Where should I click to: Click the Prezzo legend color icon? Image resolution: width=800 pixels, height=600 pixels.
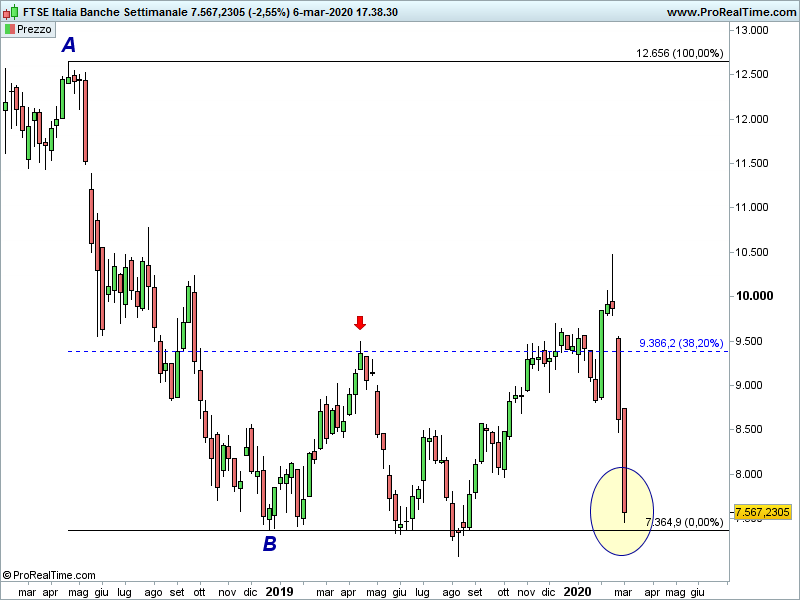(x=10, y=30)
